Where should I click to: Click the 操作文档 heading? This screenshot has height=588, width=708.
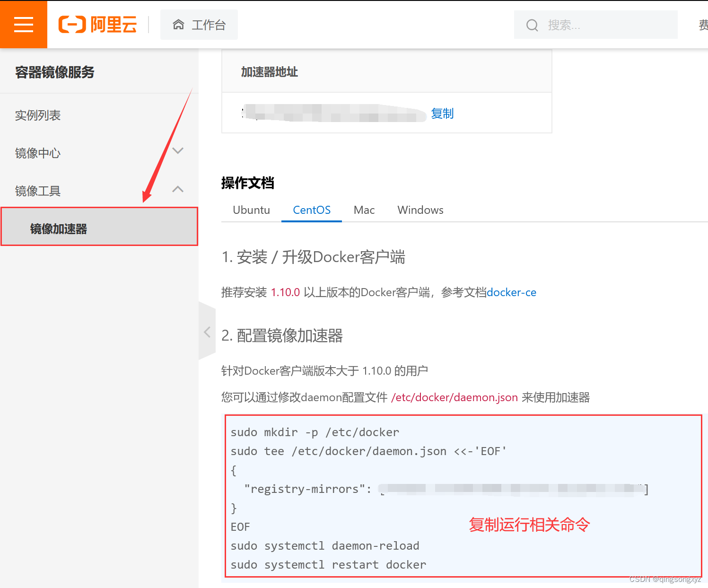pos(248,183)
